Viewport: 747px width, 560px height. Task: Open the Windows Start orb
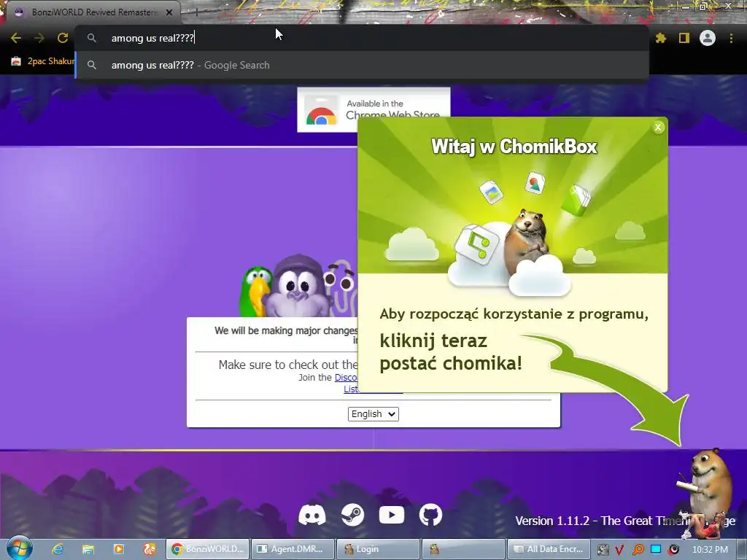pos(18,548)
